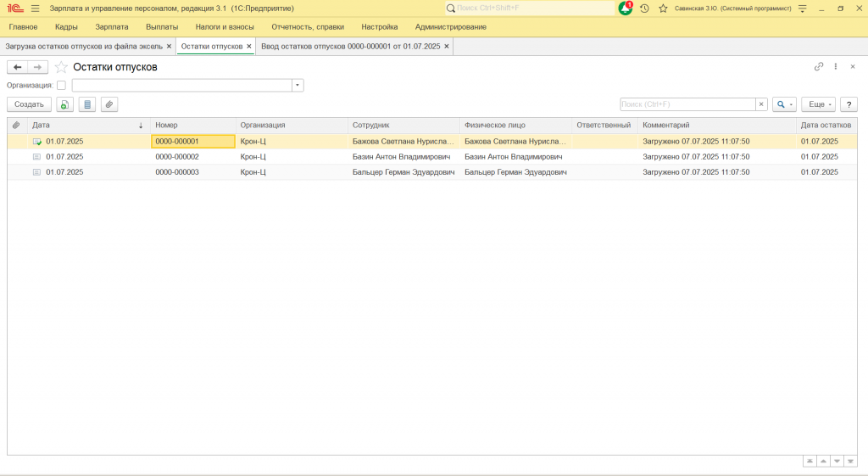Copy the link to this form
This screenshot has height=476, width=868.
819,66
